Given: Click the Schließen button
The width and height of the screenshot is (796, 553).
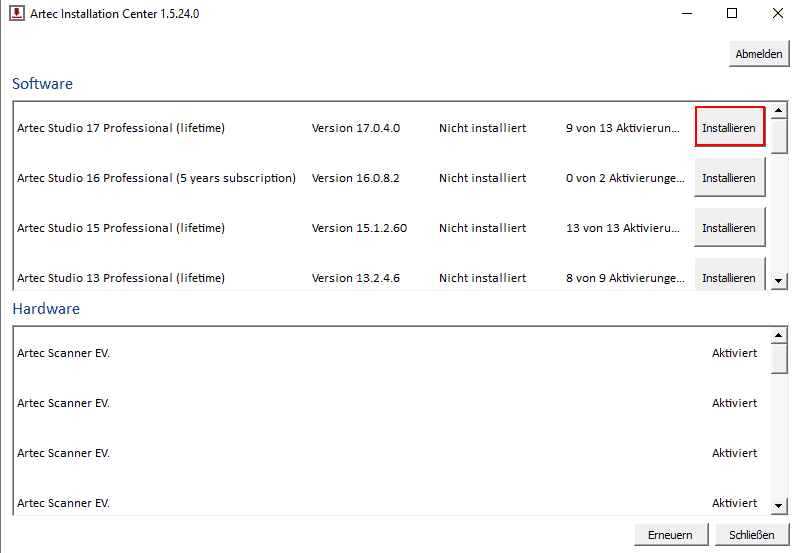Looking at the screenshot, I should coord(751,535).
